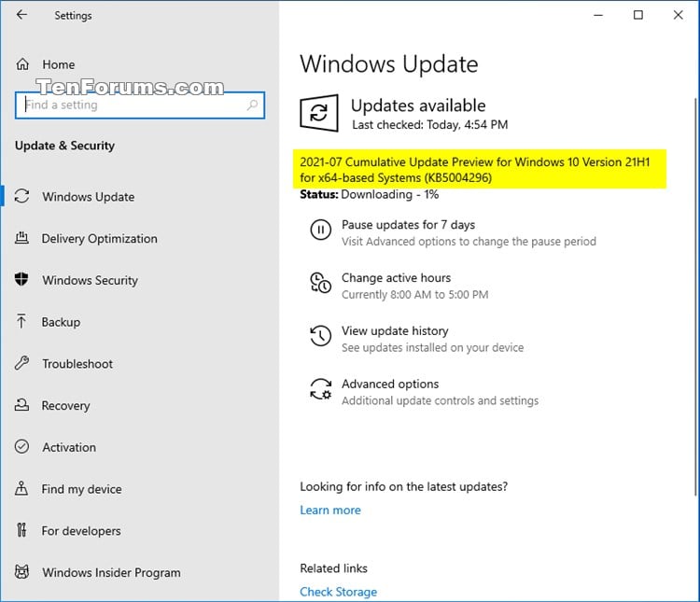The width and height of the screenshot is (700, 602).
Task: Click Last checked Today 4:54 PM text
Action: 430,124
